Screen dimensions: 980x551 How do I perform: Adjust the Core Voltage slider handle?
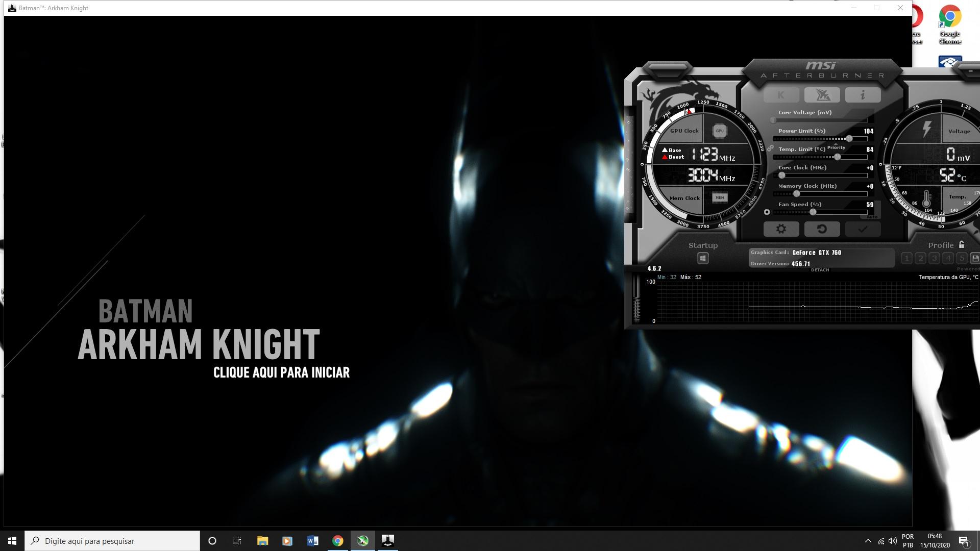(x=773, y=120)
